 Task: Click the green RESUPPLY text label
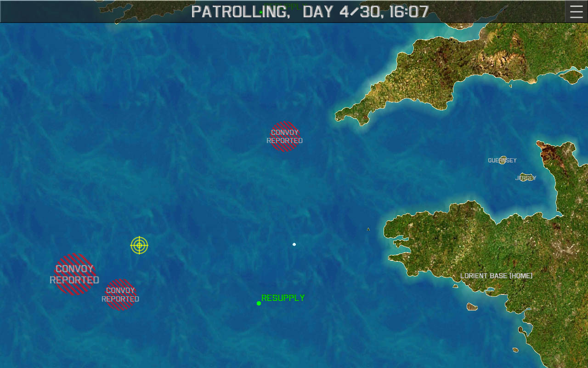pos(283,298)
